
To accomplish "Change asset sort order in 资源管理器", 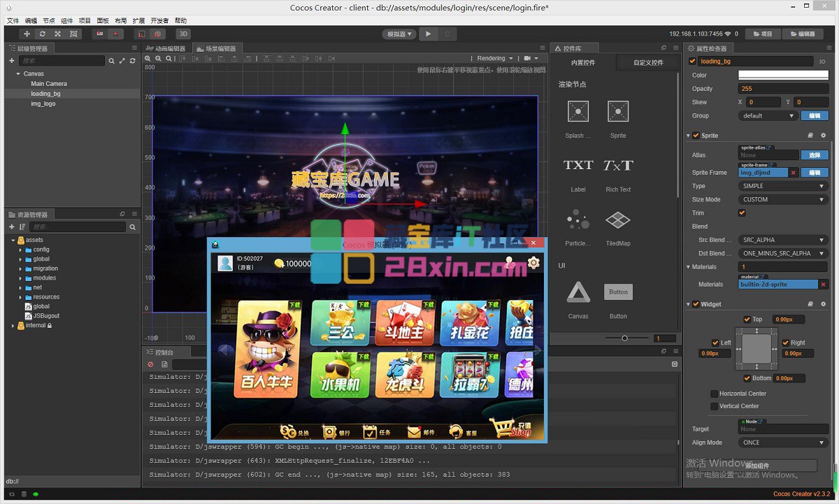I will click(22, 226).
